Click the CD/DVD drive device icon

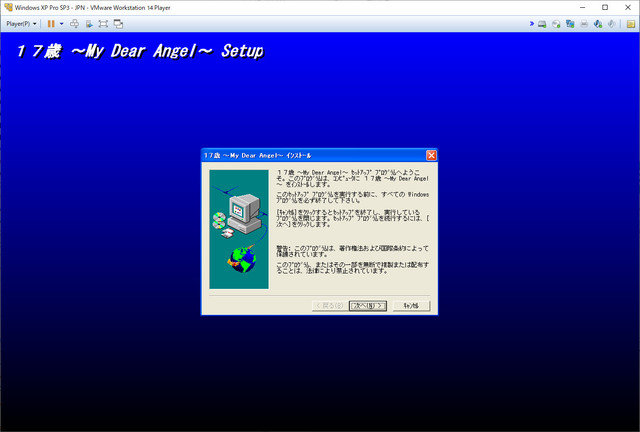click(556, 24)
